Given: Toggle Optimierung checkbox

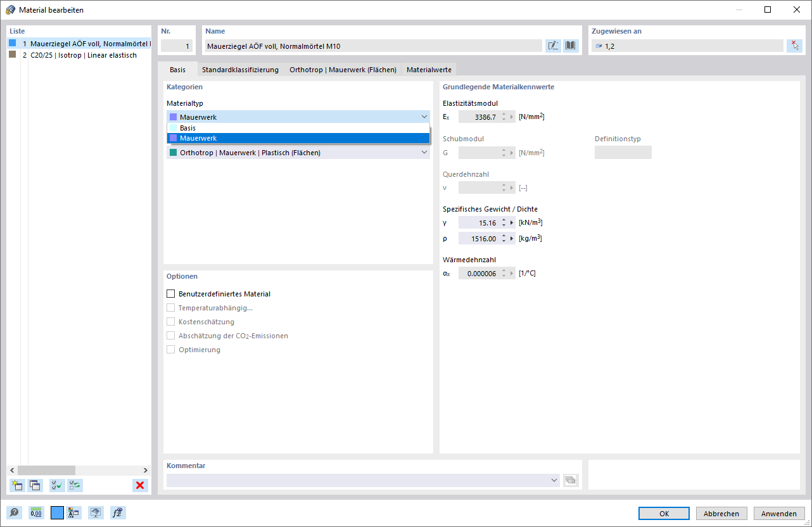Looking at the screenshot, I should point(170,350).
